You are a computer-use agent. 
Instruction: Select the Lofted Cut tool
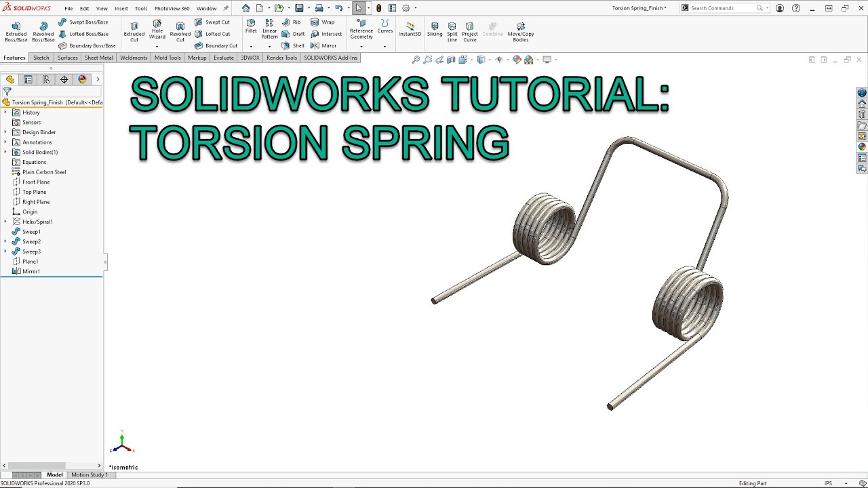click(x=212, y=34)
